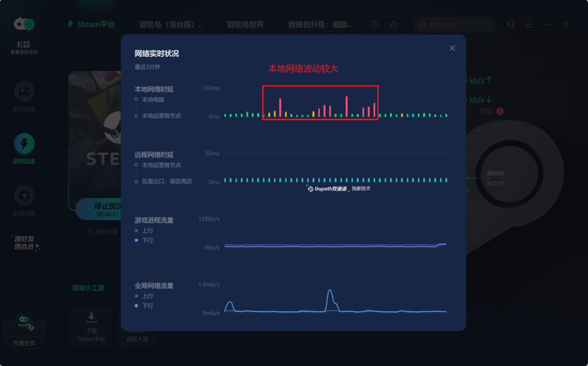This screenshot has height=366, width=588.
Task: Click 区服出口：港区商店 label
Action: click(x=167, y=181)
